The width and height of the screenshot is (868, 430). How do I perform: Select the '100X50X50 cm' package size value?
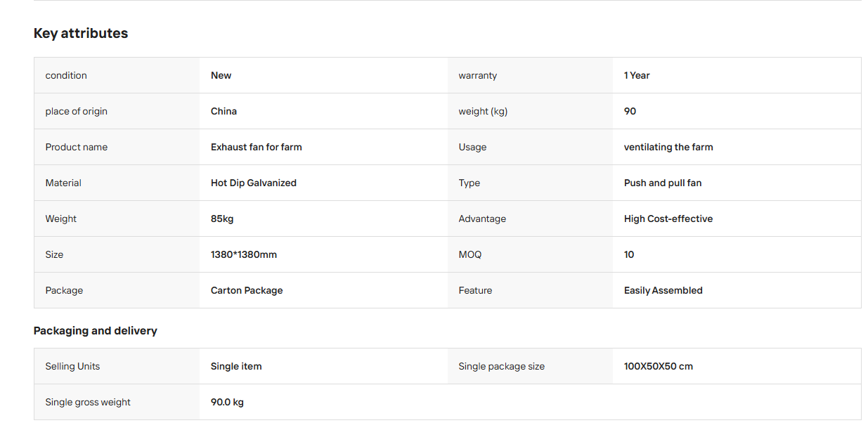tap(659, 366)
